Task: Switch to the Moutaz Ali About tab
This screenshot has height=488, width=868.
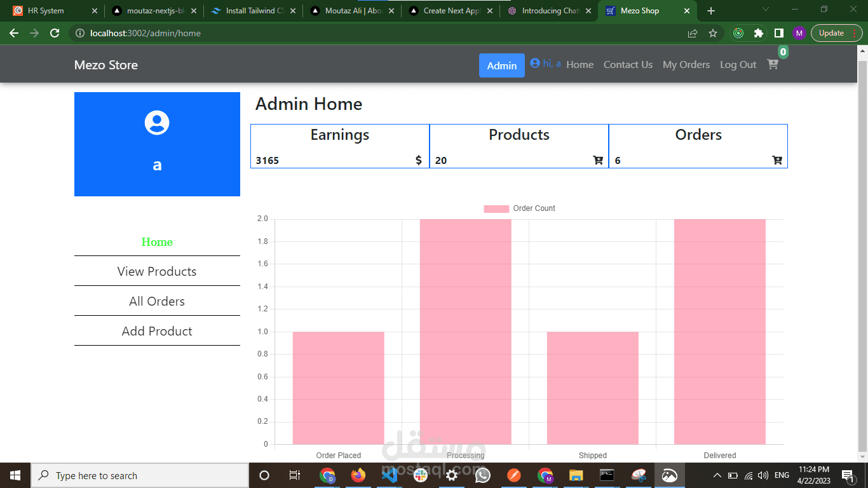Action: (353, 11)
